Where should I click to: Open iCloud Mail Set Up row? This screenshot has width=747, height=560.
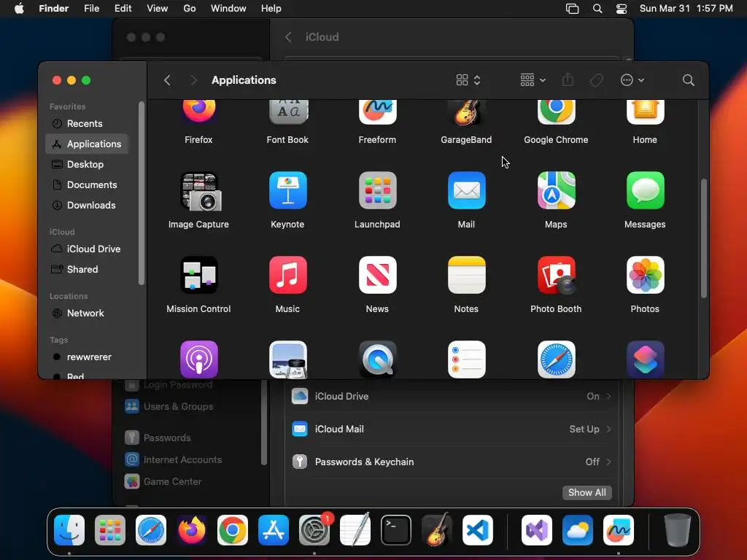tap(451, 429)
